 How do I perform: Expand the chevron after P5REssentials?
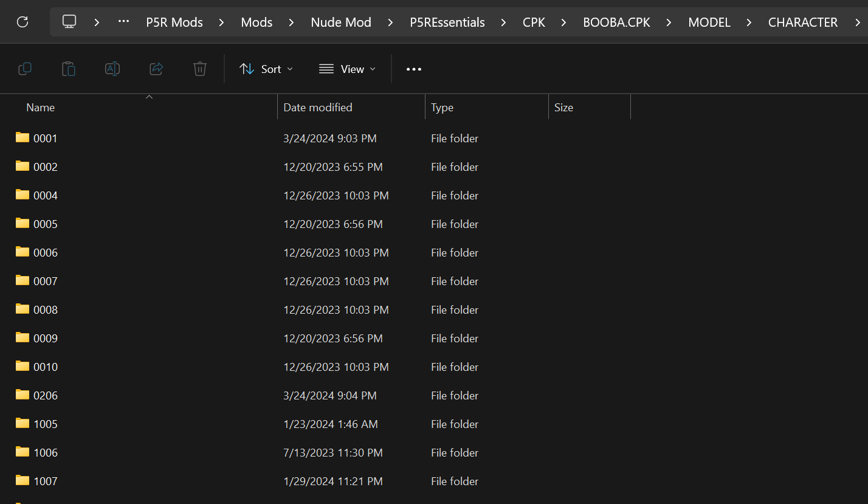[x=504, y=22]
